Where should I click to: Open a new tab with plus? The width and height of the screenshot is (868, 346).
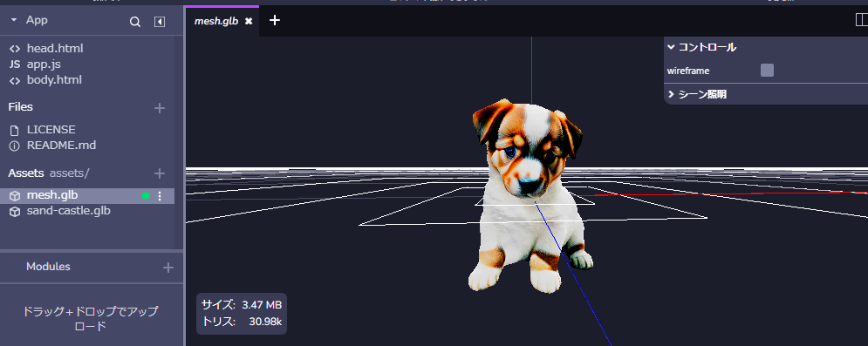[x=275, y=20]
